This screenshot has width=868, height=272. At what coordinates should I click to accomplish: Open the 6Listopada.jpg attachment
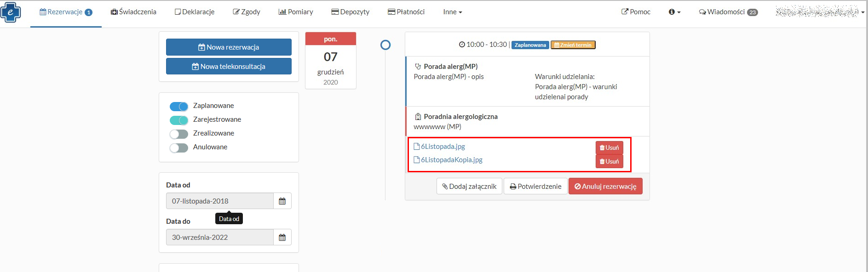(439, 147)
